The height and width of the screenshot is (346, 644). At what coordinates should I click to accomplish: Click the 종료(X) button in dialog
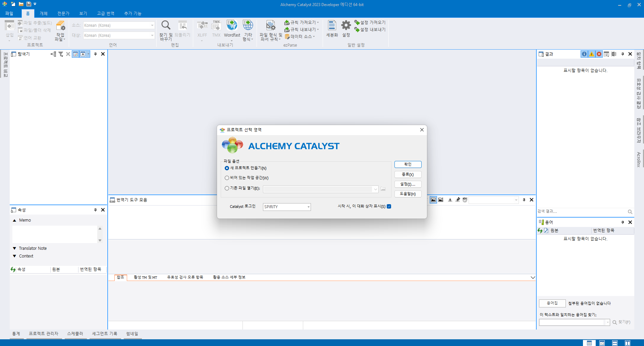(408, 174)
